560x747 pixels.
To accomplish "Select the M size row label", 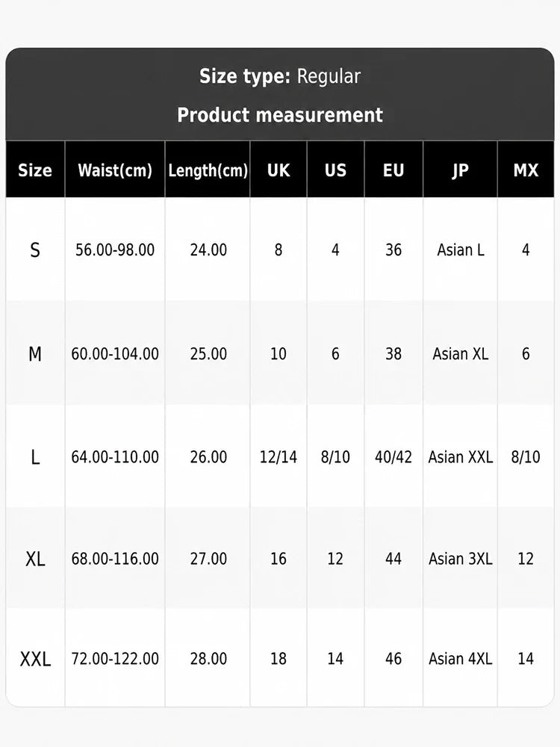I will pyautogui.click(x=35, y=353).
